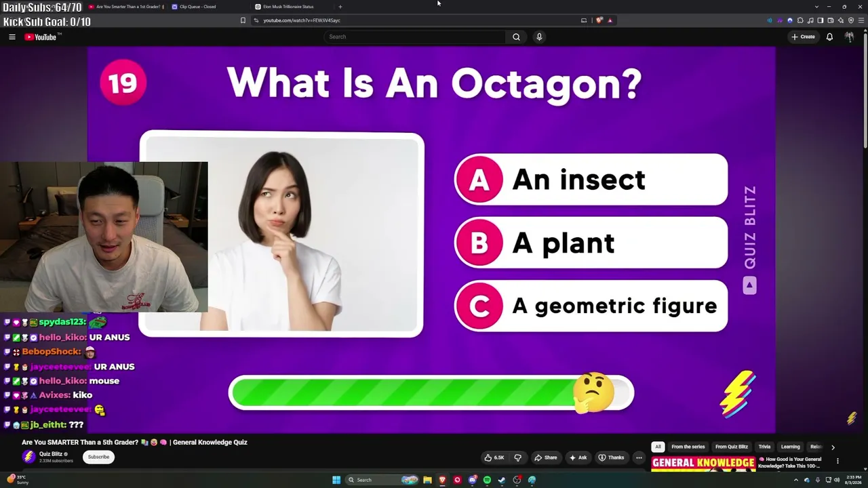
Task: Click the 'How Good is Your General Knowledge' title
Action: coord(790,462)
